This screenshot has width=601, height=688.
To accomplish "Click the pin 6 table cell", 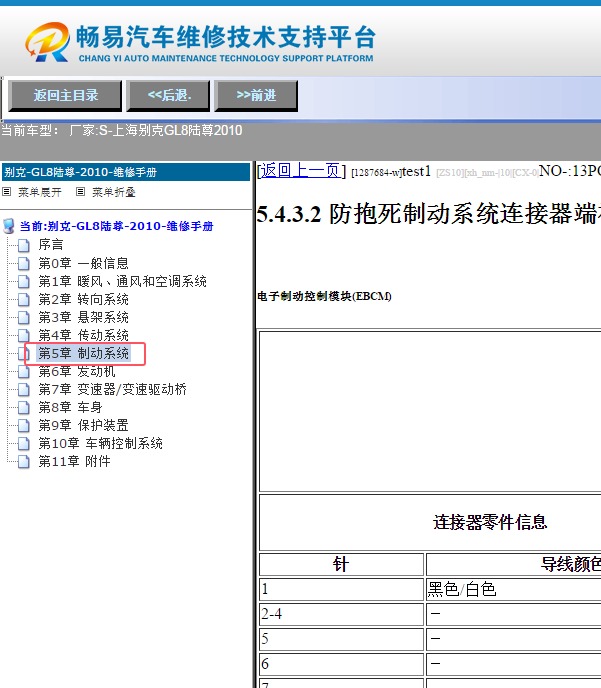I will tap(341, 664).
